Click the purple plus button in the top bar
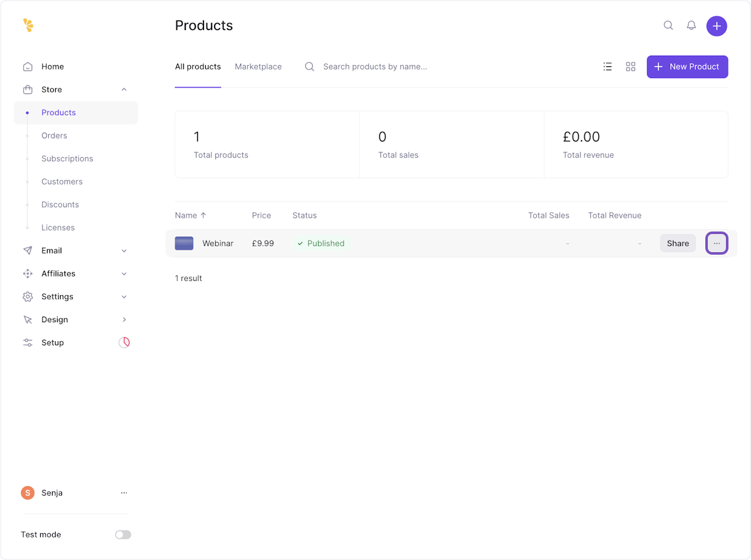This screenshot has width=751, height=560. 717,26
